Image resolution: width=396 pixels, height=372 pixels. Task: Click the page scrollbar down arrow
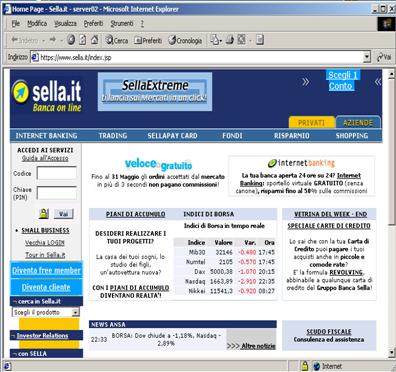click(x=392, y=352)
